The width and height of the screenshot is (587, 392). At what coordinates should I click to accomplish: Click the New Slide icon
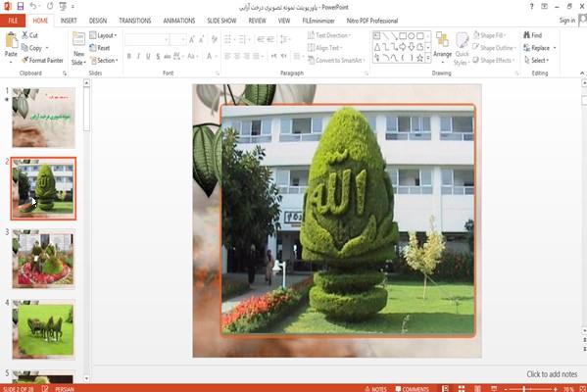pos(78,39)
